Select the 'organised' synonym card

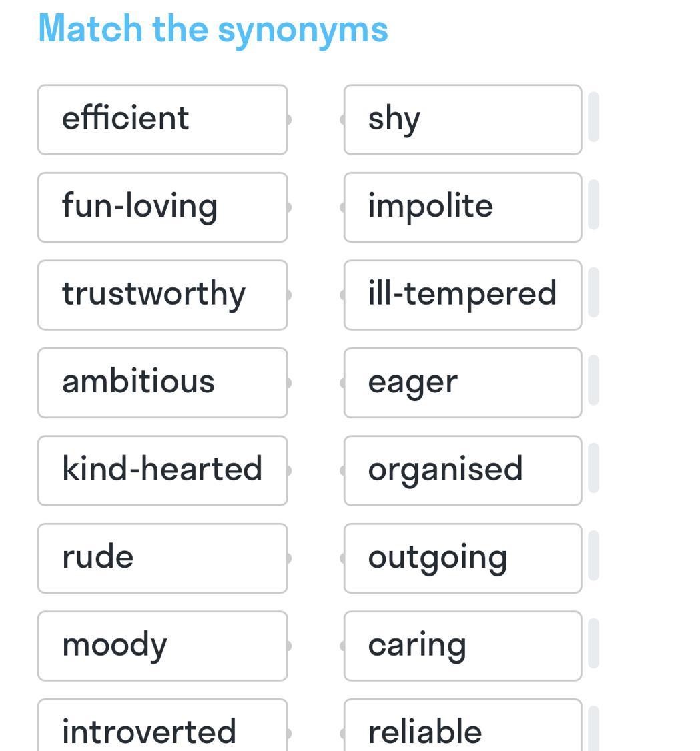click(x=463, y=470)
